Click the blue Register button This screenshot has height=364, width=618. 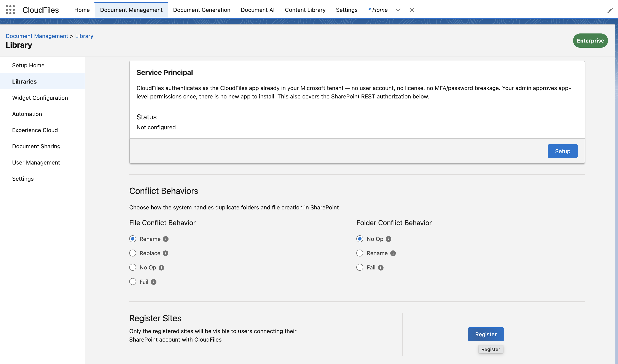(x=486, y=334)
